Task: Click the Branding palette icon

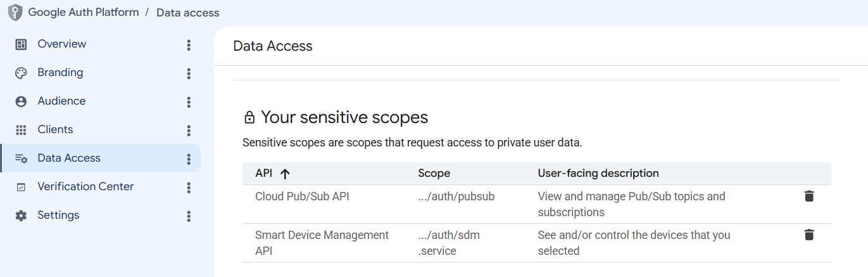Action: (21, 73)
